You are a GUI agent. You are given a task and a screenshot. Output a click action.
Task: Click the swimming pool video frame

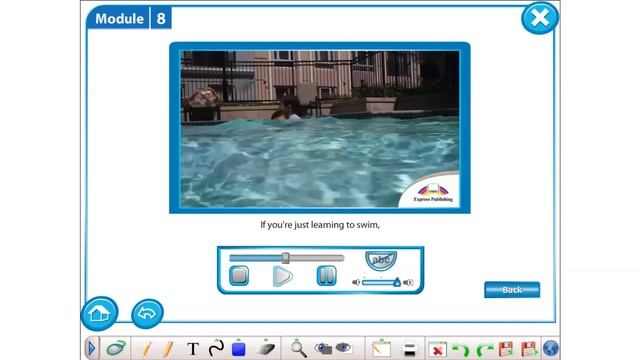320,129
